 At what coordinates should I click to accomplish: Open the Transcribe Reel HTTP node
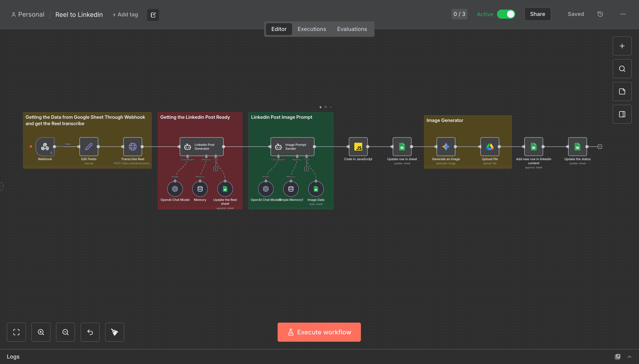coord(132,147)
